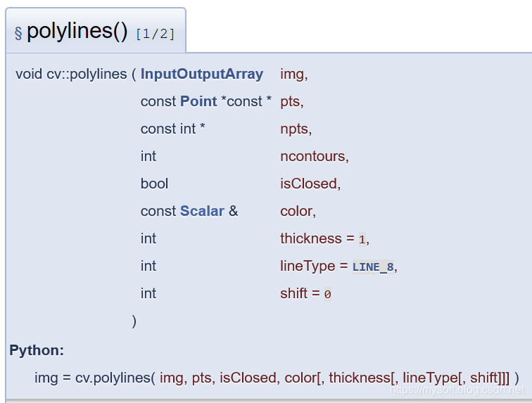Click the 'color[, thickness[, lineType[, shift]]]' Python arguments
This screenshot has width=532, height=403.
(397, 378)
